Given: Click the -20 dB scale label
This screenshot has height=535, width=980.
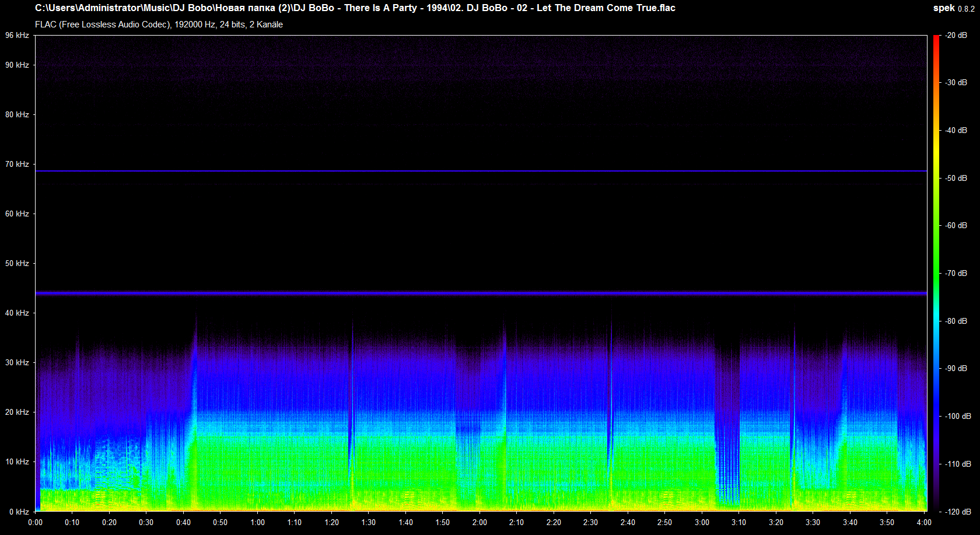Looking at the screenshot, I should point(956,36).
